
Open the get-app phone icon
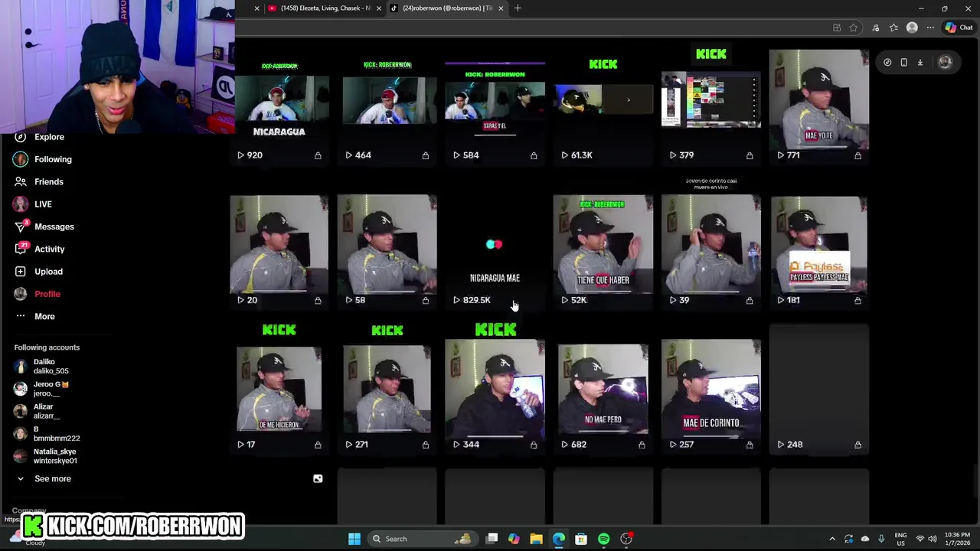pyautogui.click(x=903, y=63)
